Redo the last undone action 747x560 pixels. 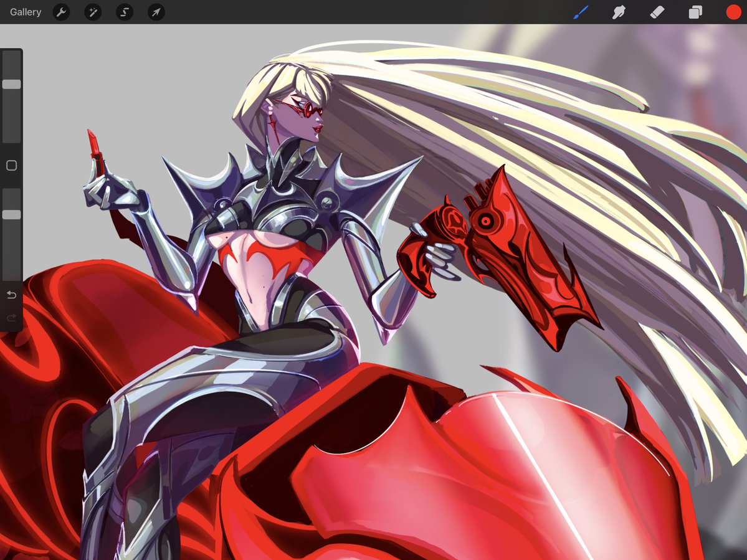tap(11, 318)
